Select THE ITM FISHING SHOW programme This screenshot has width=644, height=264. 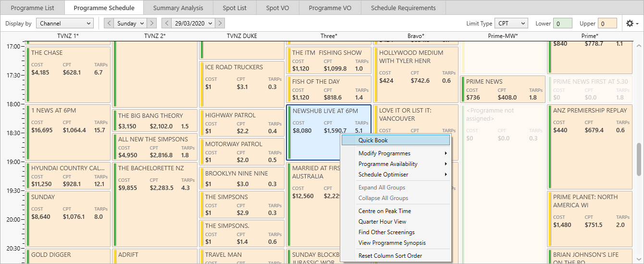click(x=329, y=60)
